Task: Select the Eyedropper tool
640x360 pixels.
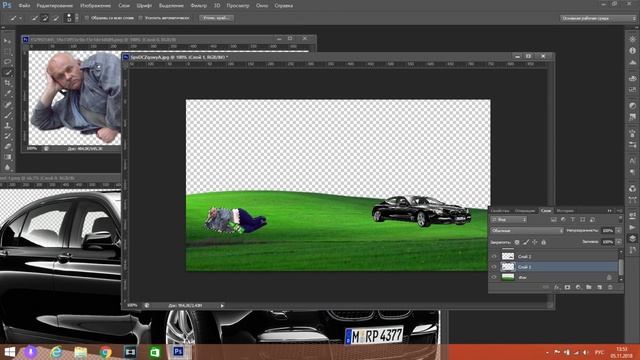Action: click(x=7, y=94)
